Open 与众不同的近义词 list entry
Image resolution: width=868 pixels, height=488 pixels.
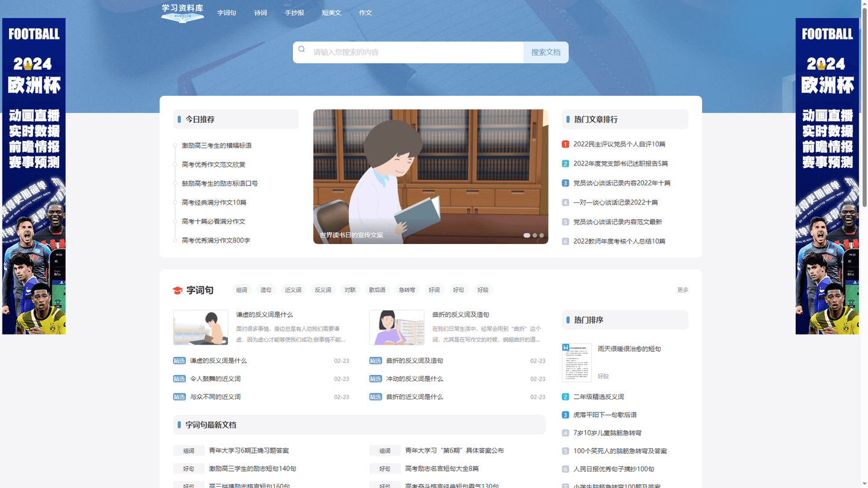(x=215, y=397)
